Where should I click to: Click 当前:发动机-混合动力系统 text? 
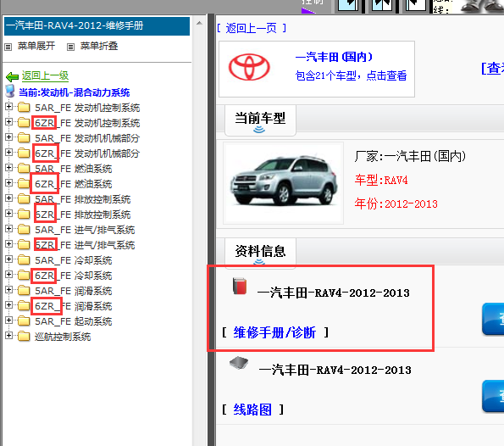pyautogui.click(x=75, y=92)
